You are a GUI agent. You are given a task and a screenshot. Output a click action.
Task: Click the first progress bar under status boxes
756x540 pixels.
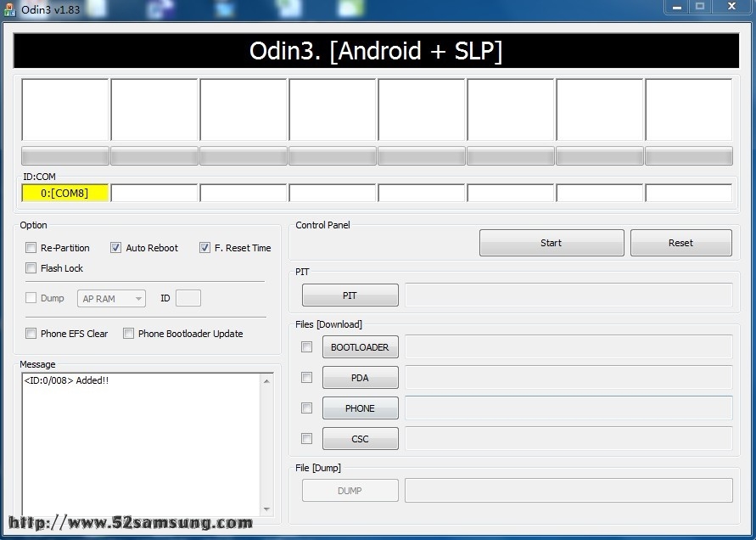tap(65, 156)
